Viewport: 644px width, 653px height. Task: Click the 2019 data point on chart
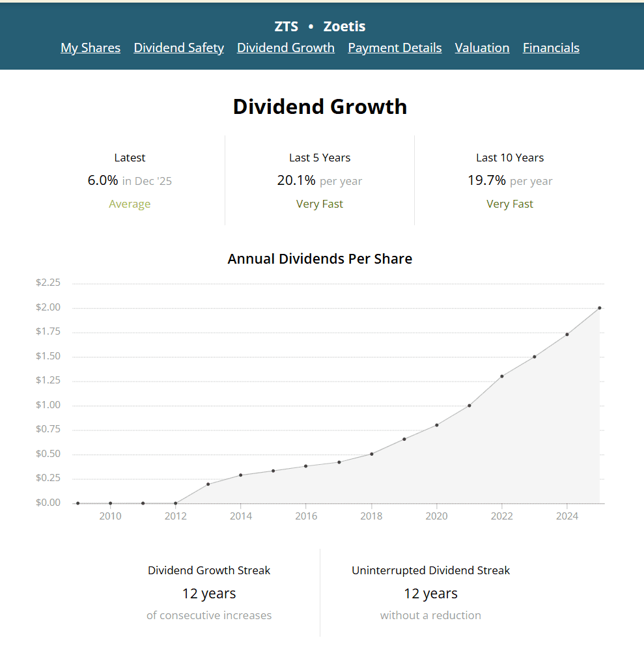(x=404, y=439)
